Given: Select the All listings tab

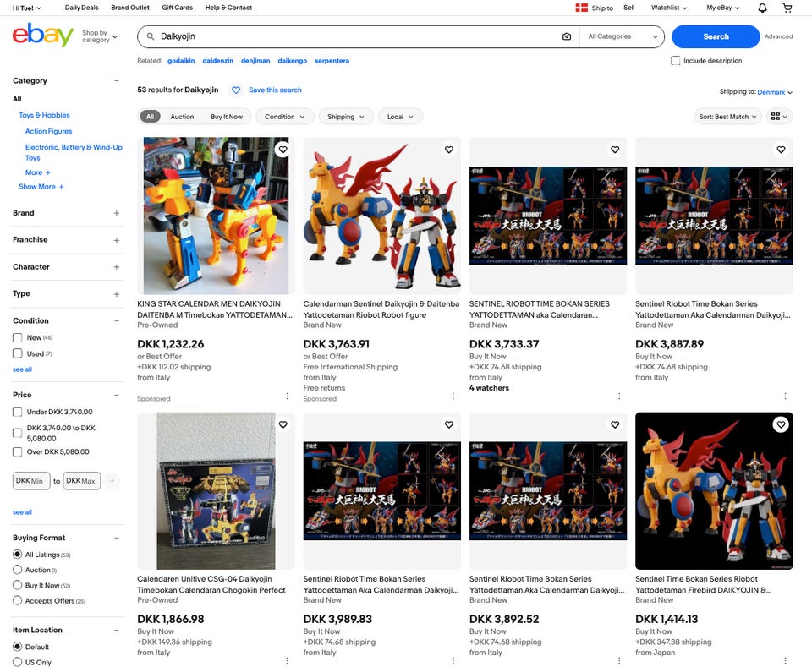Looking at the screenshot, I should 151,117.
